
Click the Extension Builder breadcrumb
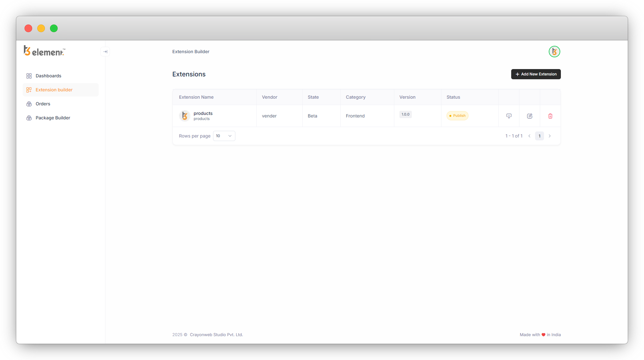tap(191, 52)
